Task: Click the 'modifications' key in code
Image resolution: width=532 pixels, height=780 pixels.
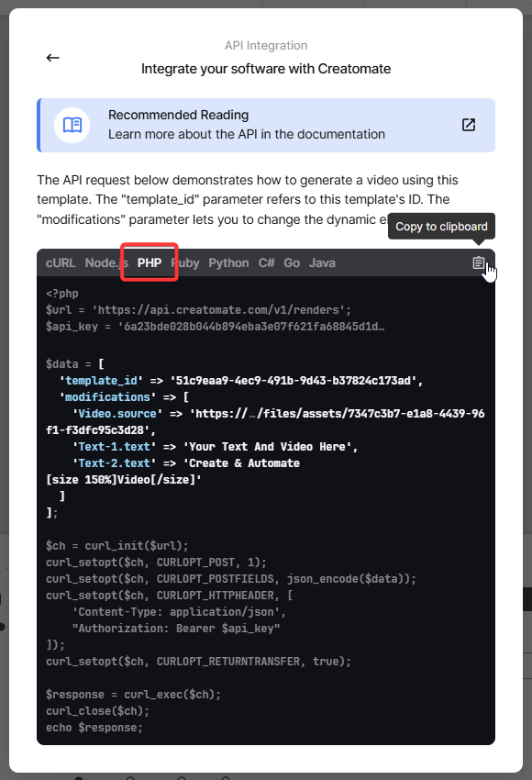Action: coord(107,397)
